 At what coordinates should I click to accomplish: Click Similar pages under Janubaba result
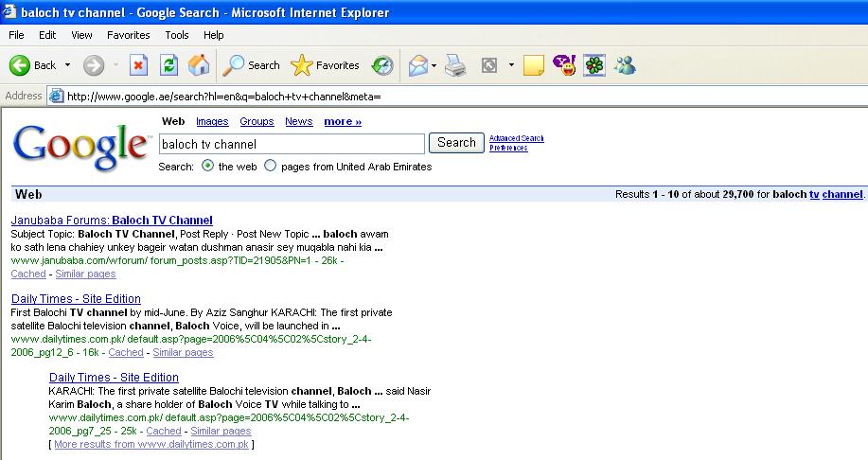[85, 274]
